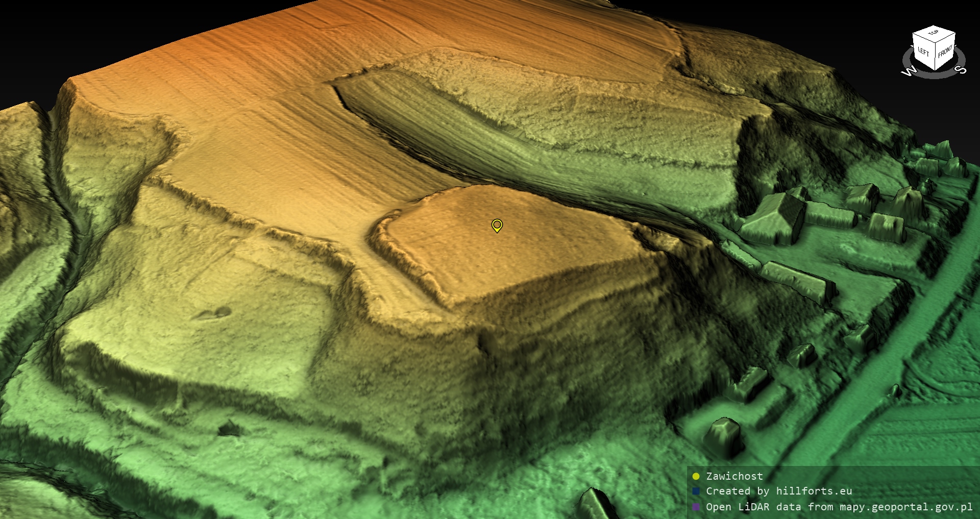Viewport: 980px width, 519px height.
Task: Click the yellow circle legend marker
Action: [x=696, y=477]
